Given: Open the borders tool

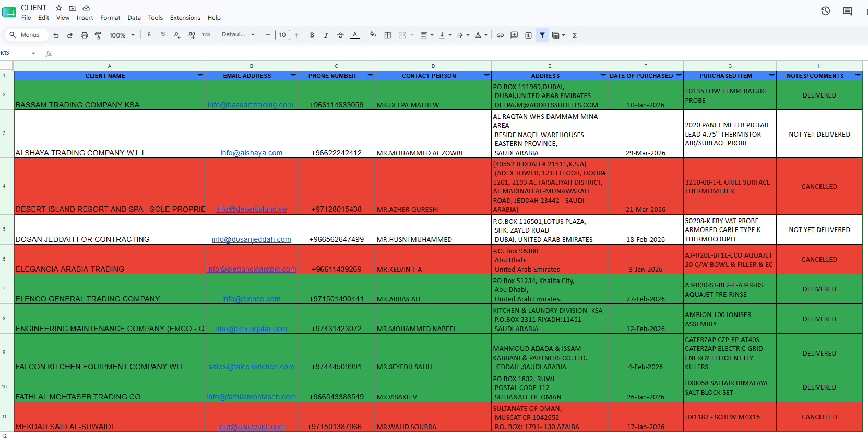Looking at the screenshot, I should tap(388, 35).
